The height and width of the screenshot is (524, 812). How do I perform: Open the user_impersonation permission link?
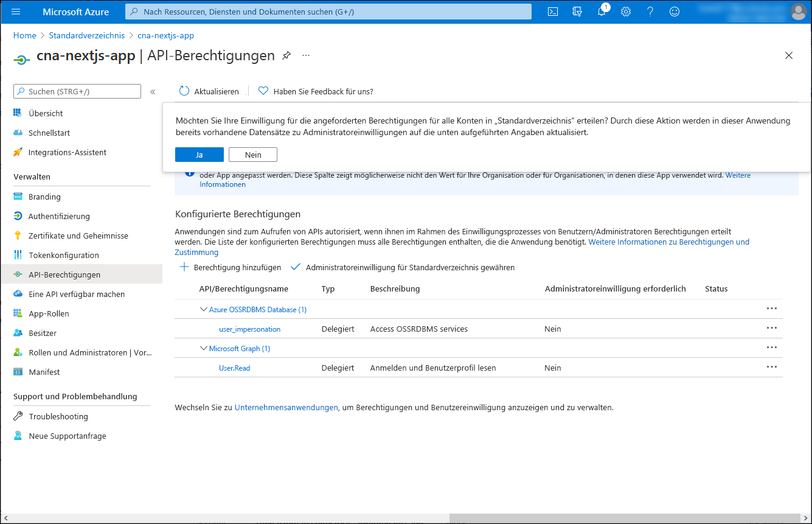[249, 329]
